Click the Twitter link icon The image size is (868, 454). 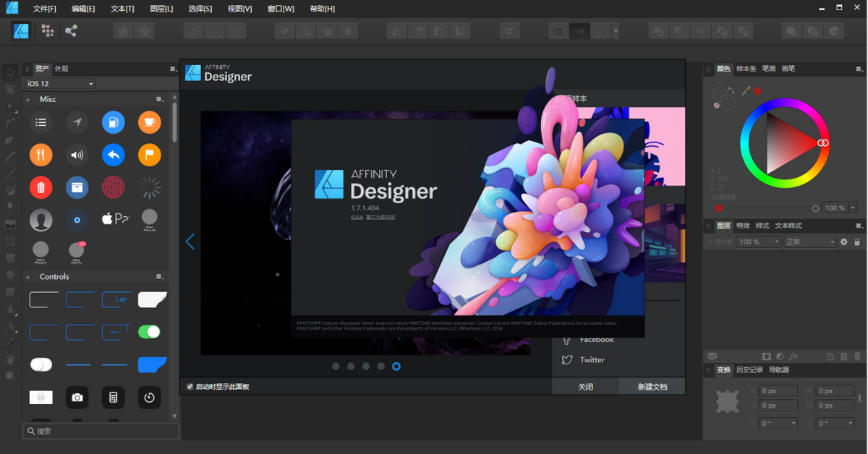tap(567, 360)
